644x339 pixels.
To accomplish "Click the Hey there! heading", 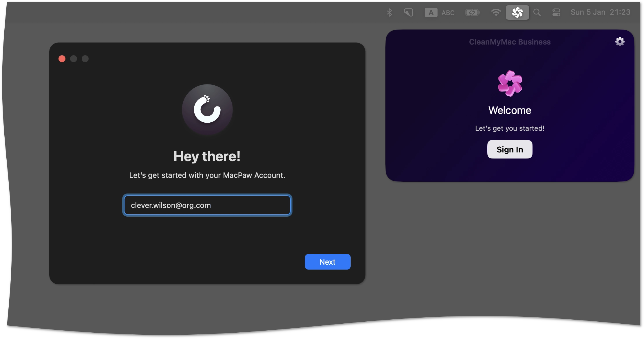I will pos(207,156).
